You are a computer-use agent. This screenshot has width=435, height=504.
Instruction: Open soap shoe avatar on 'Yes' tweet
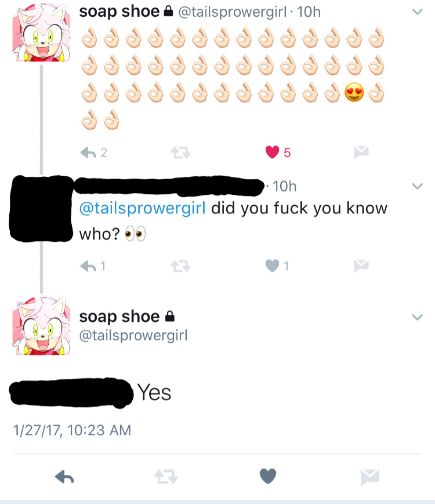[x=41, y=326]
